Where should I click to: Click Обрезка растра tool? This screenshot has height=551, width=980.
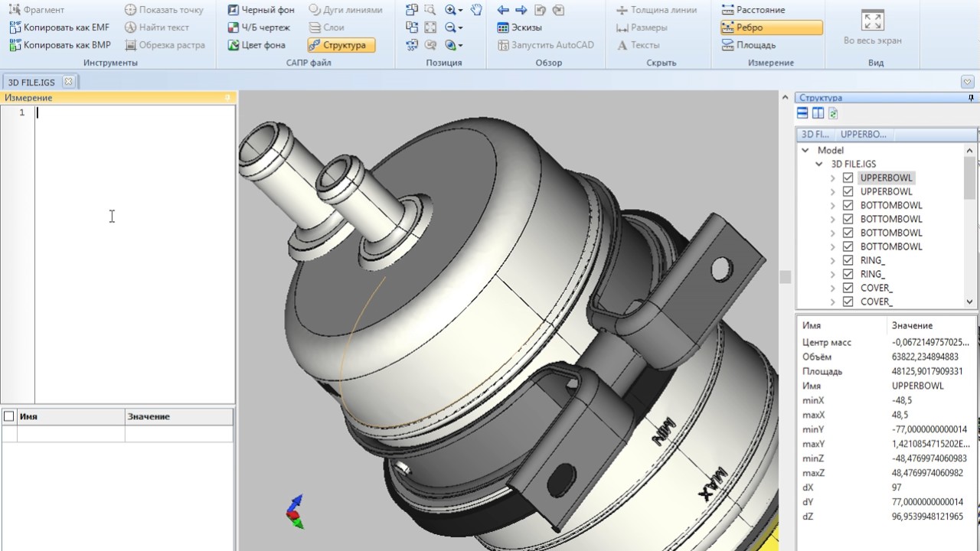click(165, 45)
